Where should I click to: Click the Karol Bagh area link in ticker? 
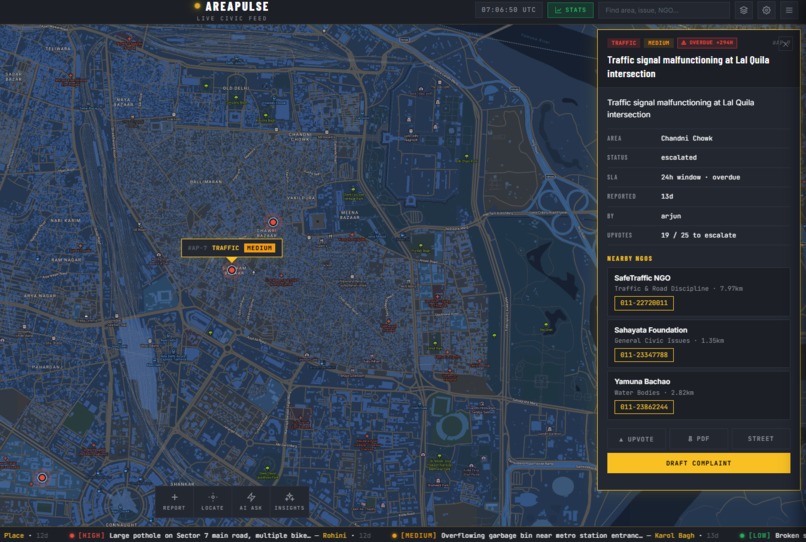pos(674,535)
